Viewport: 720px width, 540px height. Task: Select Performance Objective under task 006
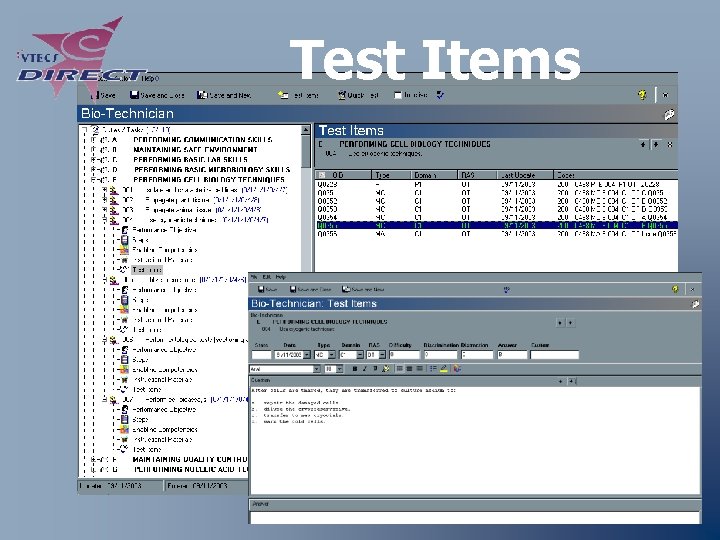tap(164, 350)
